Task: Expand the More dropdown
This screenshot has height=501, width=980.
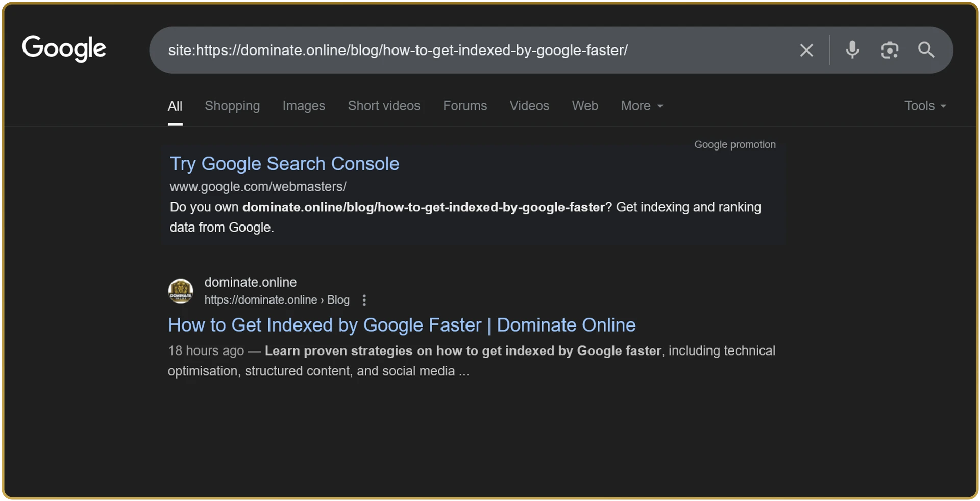Action: click(x=642, y=106)
